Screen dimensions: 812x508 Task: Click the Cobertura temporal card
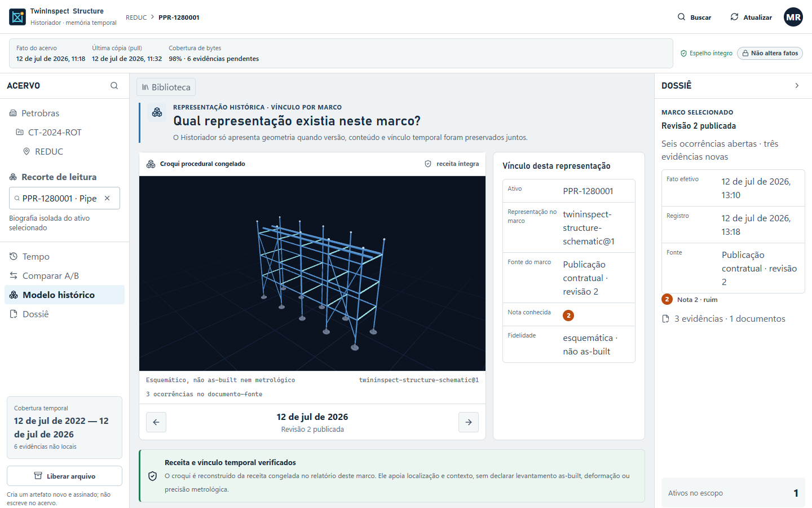click(64, 427)
